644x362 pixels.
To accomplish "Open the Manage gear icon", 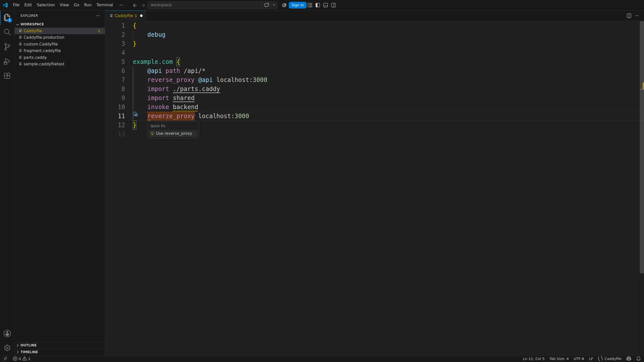I will click(x=7, y=348).
